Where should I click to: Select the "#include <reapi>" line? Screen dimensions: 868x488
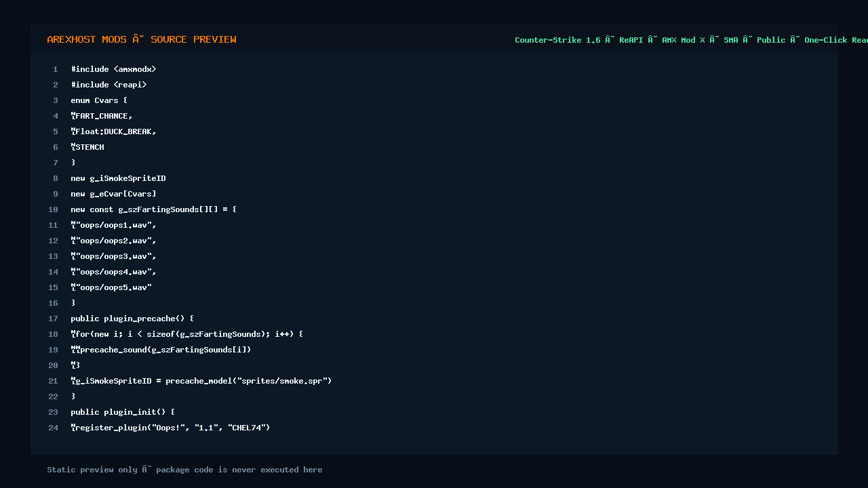pos(109,85)
